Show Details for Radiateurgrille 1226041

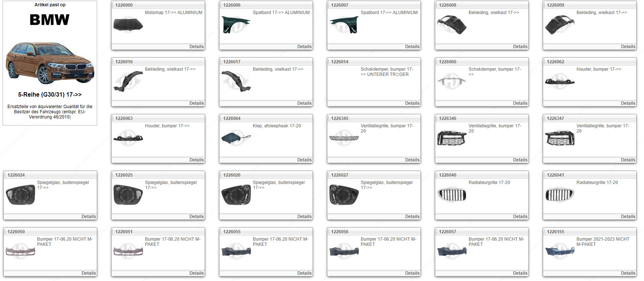628,217
